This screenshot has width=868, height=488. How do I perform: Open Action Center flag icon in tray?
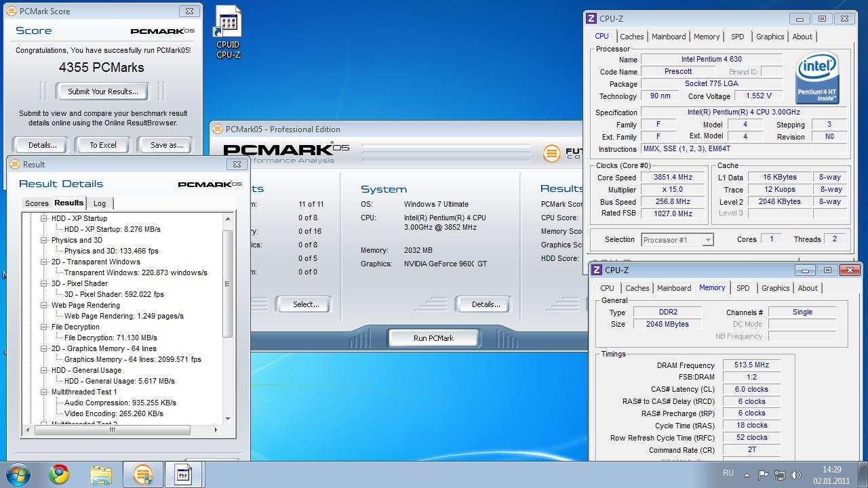763,475
